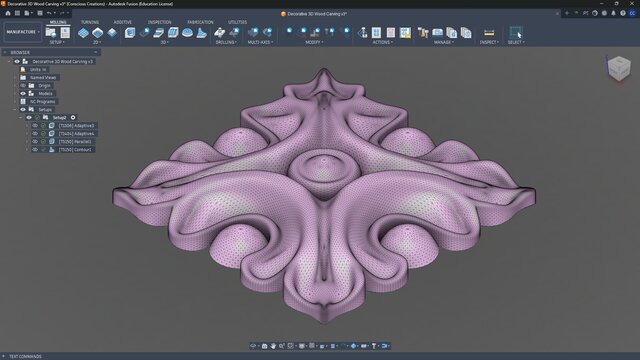
Task: Activate the Select tool icon
Action: [516, 33]
